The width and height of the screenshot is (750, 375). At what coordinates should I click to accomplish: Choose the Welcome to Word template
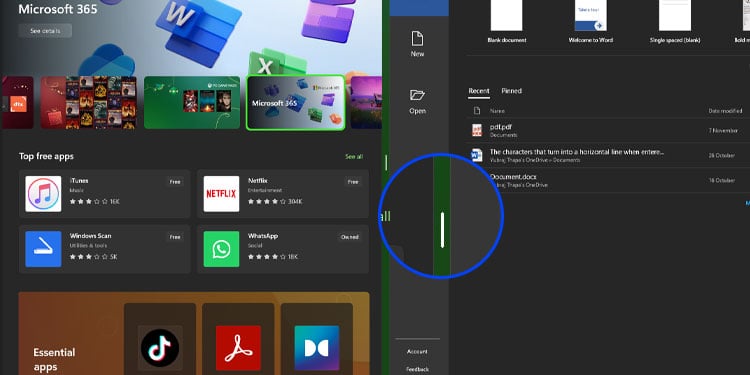pyautogui.click(x=591, y=22)
